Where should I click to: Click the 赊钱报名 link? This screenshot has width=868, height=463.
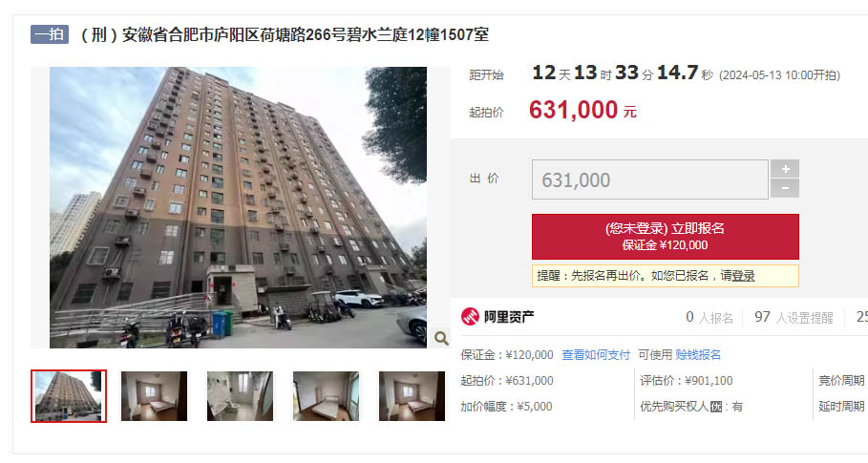(x=698, y=355)
